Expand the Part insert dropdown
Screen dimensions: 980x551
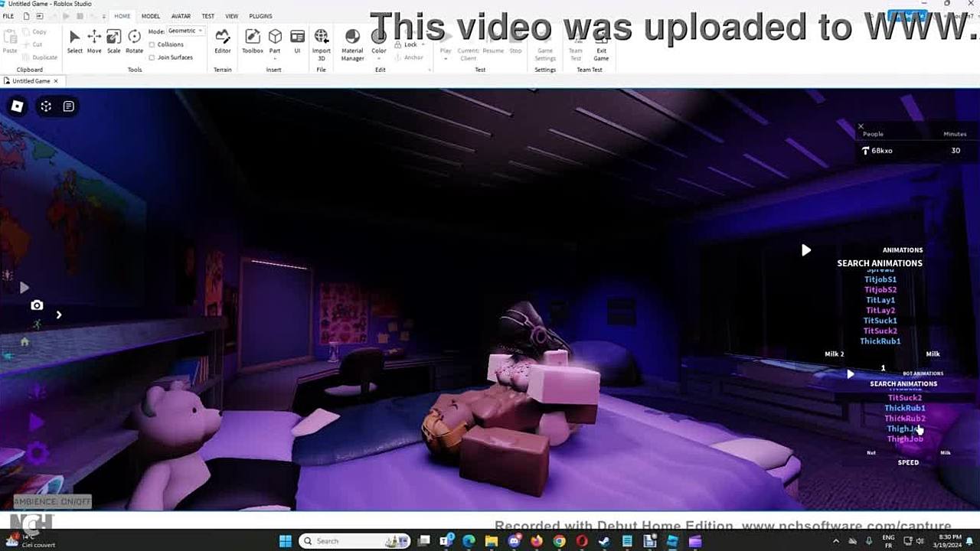tap(275, 51)
